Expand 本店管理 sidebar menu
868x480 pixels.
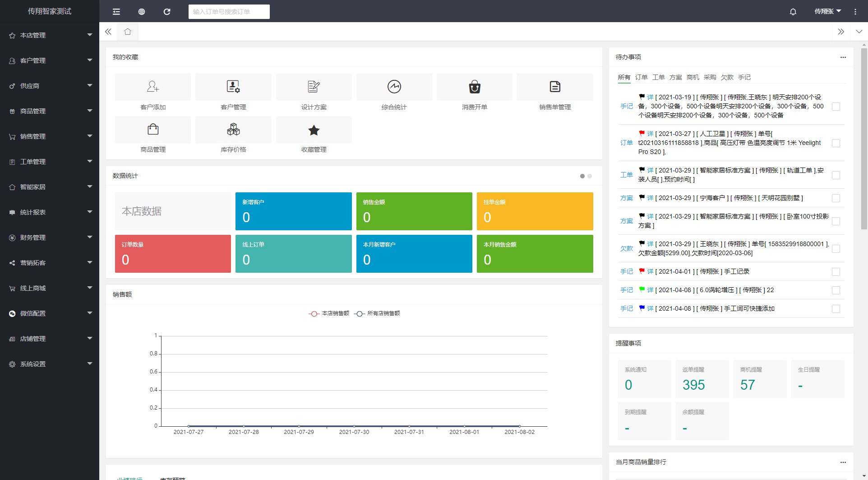click(50, 35)
